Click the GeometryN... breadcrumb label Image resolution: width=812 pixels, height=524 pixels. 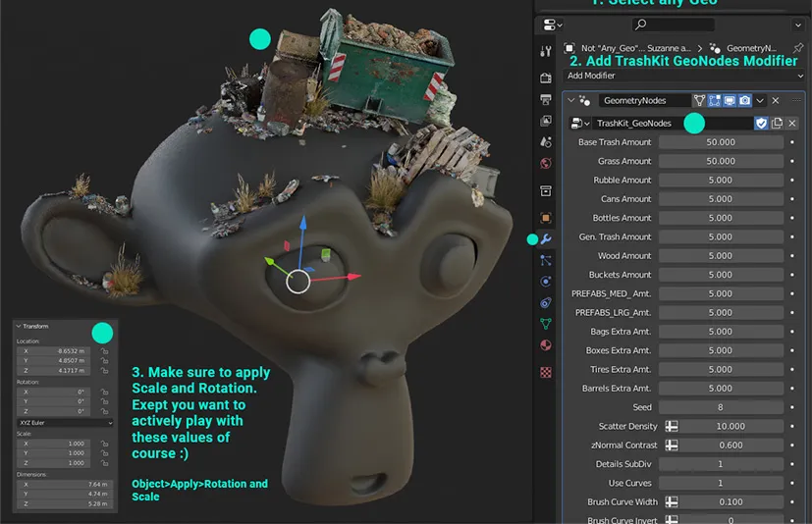751,48
